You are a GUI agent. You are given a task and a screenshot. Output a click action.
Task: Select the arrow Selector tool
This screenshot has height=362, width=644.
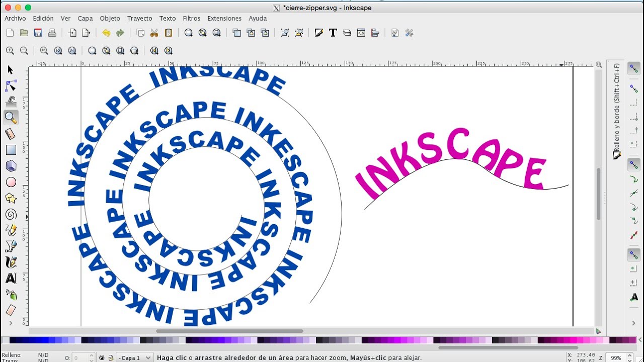(11, 70)
